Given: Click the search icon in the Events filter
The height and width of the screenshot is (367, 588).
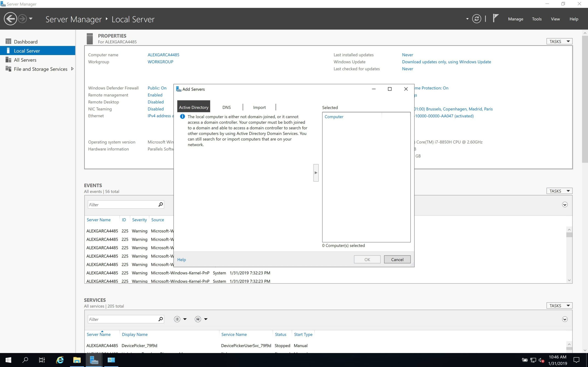Looking at the screenshot, I should click(x=161, y=204).
